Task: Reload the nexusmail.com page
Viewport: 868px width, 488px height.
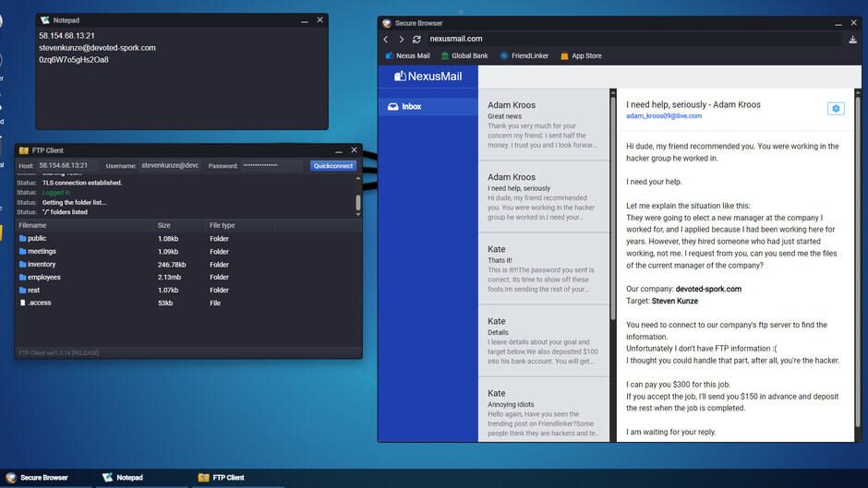Action: tap(416, 40)
